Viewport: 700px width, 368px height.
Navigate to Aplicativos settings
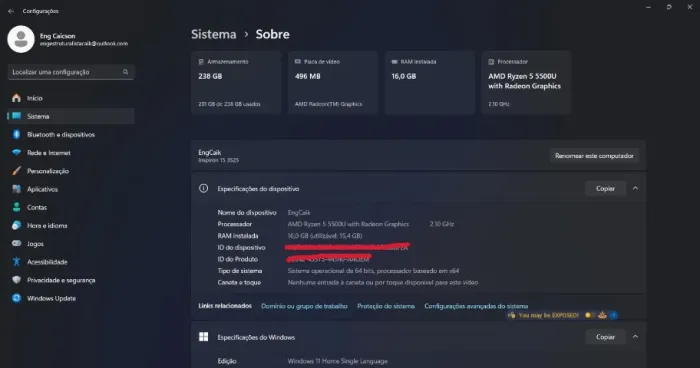(x=71, y=189)
